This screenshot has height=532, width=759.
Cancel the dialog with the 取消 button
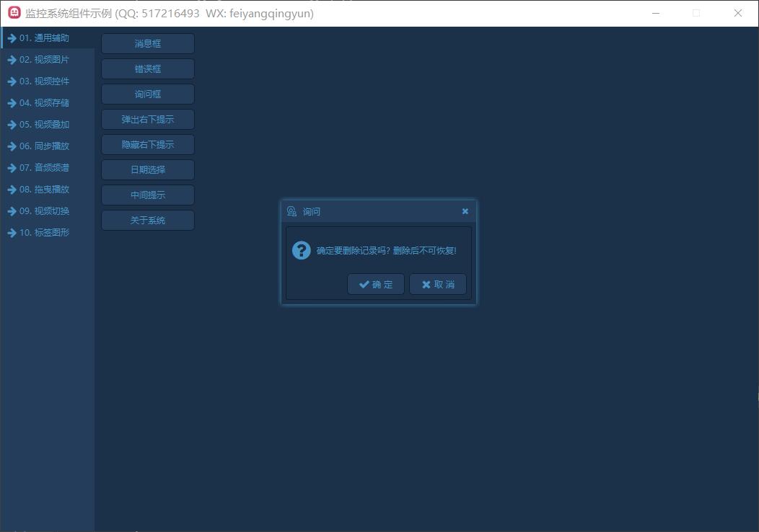(438, 284)
